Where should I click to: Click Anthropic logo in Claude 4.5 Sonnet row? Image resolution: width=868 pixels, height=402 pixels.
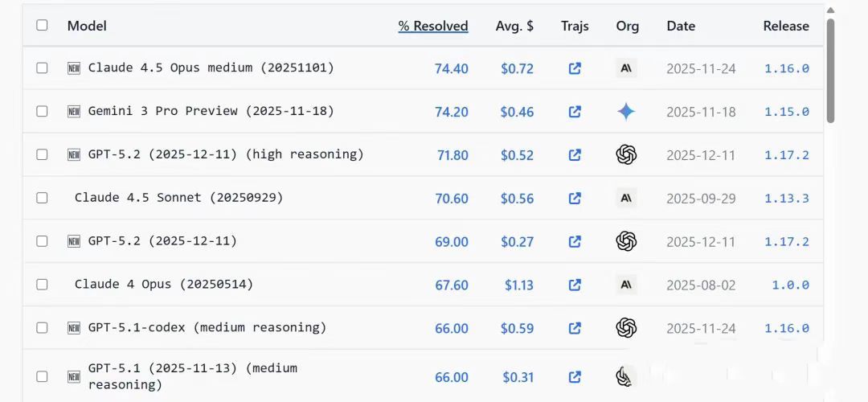click(626, 198)
